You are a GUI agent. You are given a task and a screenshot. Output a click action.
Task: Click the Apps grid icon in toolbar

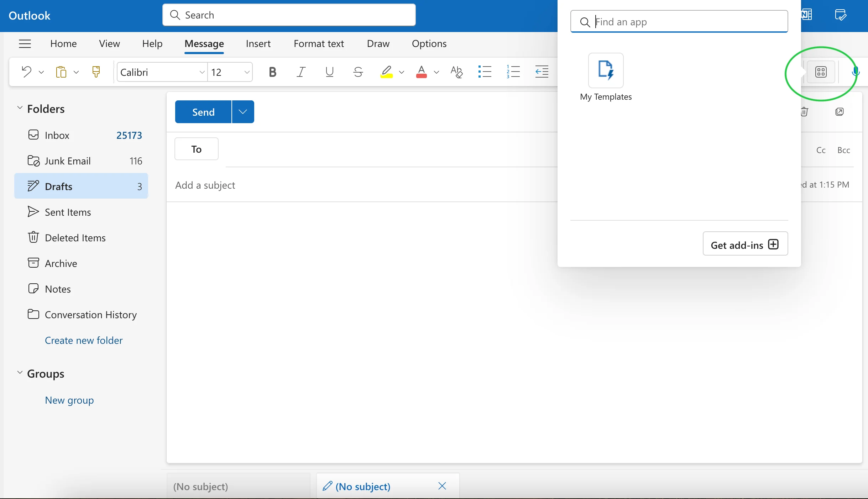821,72
